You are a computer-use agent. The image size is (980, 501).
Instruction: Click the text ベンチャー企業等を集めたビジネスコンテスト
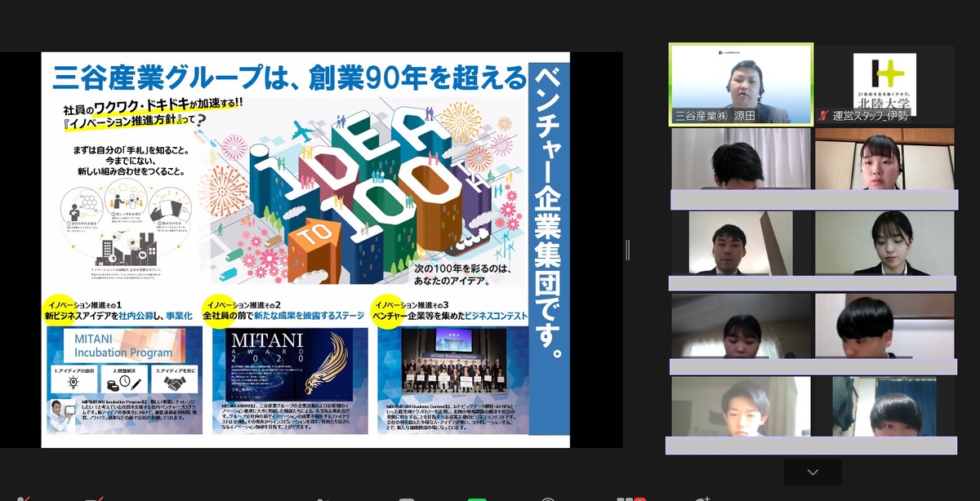(450, 315)
